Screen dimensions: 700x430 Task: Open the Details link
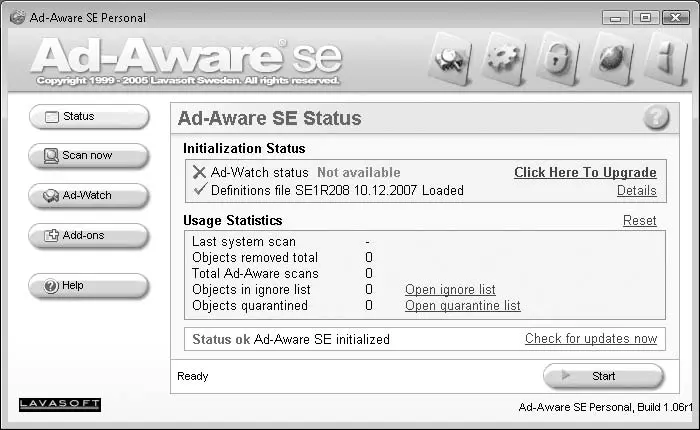coord(637,191)
